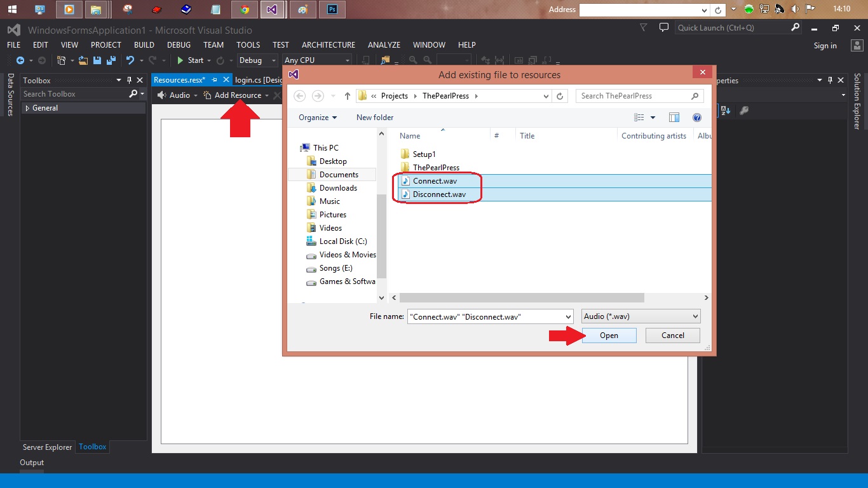Click the change view icon in file dialog
Viewport: 868px width, 488px height.
[x=639, y=118]
